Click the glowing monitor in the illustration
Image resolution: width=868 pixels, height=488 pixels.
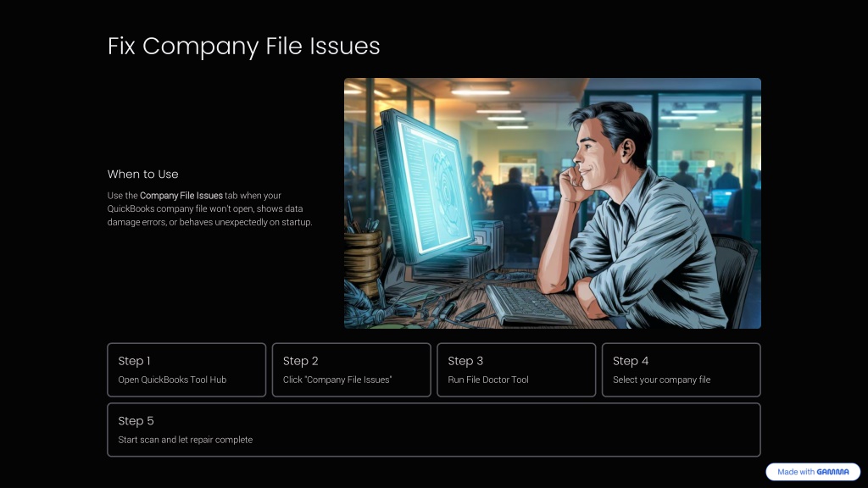[x=426, y=186]
